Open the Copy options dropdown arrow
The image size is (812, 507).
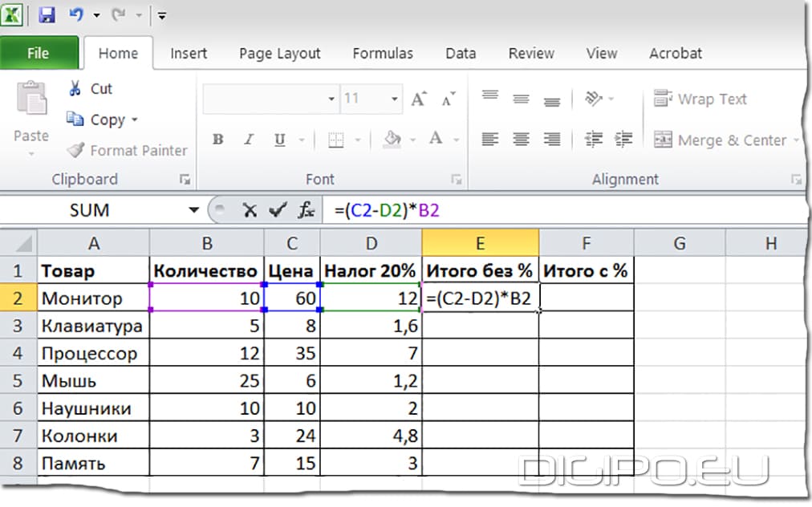[x=135, y=120]
